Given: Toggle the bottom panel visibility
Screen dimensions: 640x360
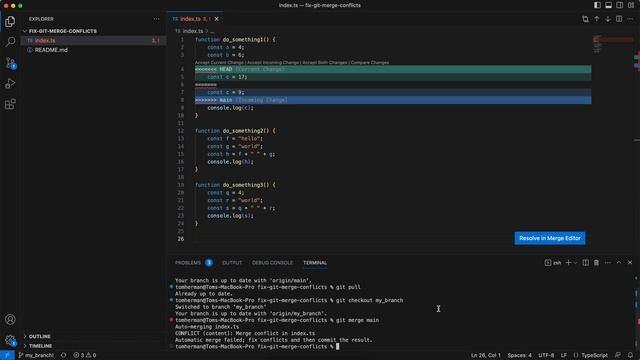Looking at the screenshot, I should point(609,5).
